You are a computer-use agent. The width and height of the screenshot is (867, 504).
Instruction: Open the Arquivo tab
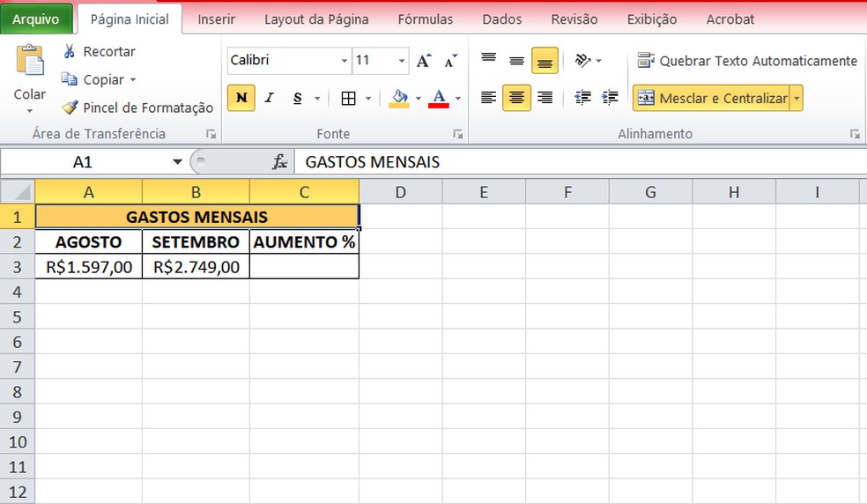coord(36,19)
